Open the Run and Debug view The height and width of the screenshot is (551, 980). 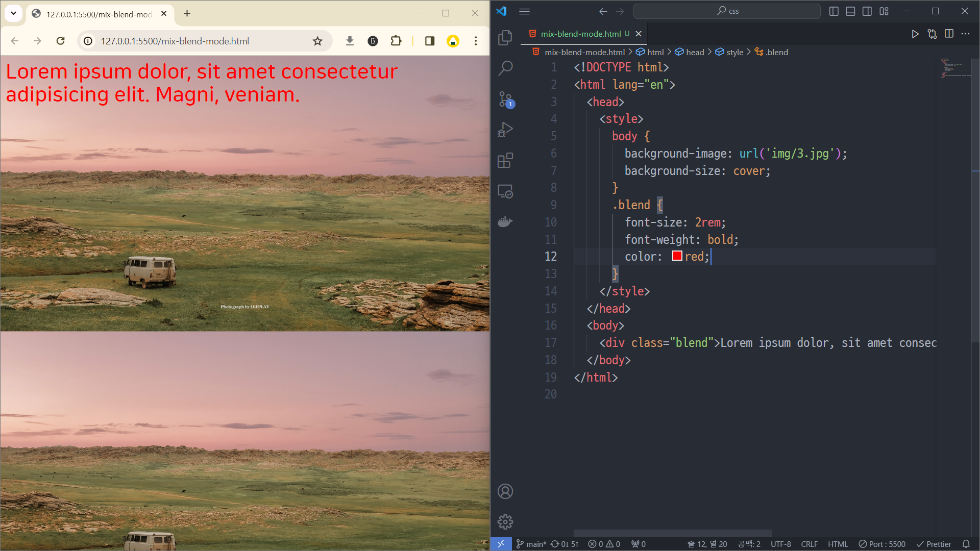505,130
